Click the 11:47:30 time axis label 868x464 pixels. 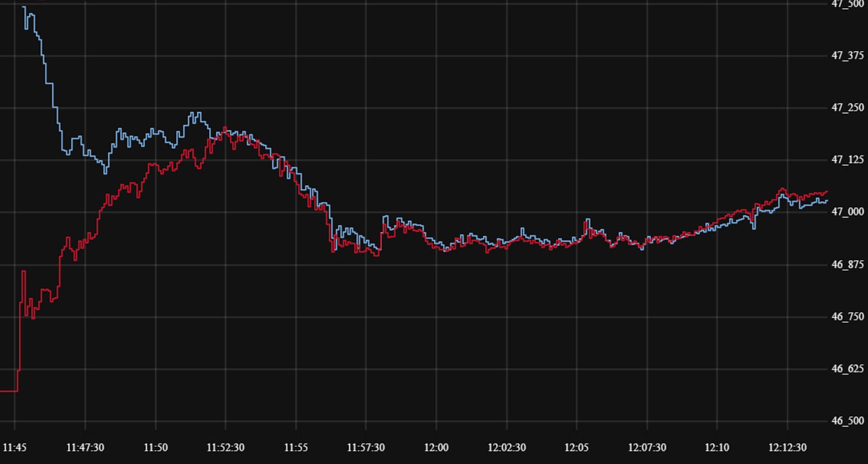point(85,447)
